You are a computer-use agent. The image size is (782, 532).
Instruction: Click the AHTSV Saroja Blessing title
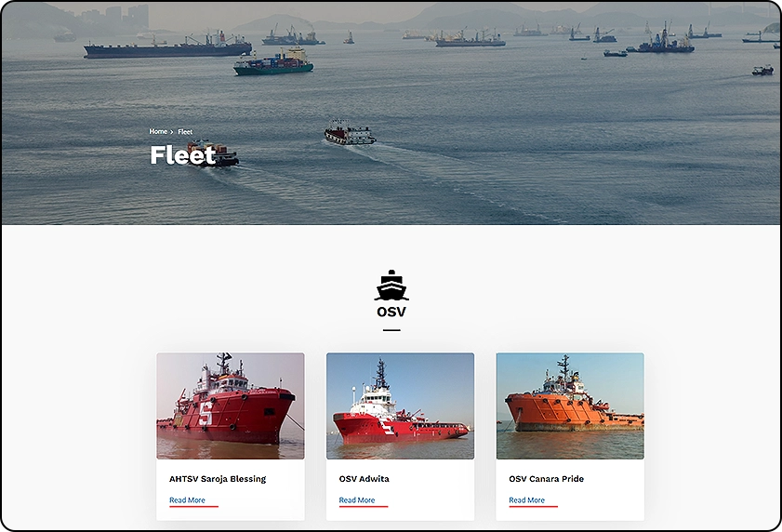click(x=218, y=479)
